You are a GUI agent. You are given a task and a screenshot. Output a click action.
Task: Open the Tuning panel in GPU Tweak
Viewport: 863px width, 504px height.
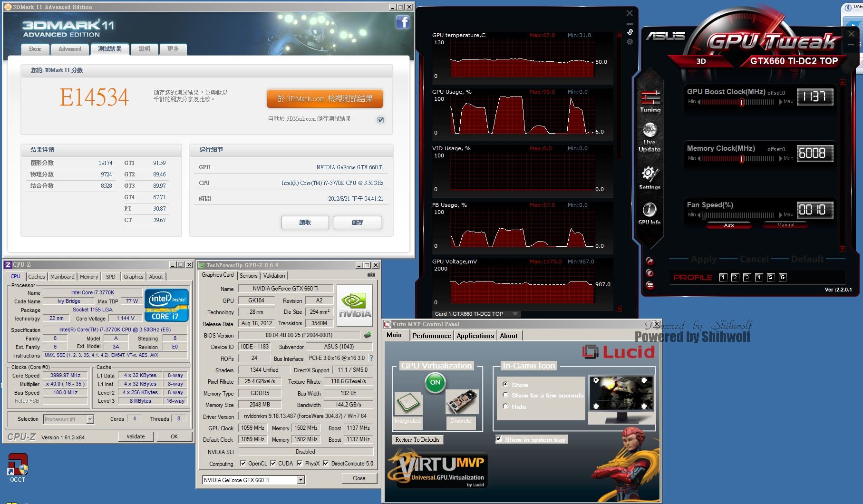point(650,101)
